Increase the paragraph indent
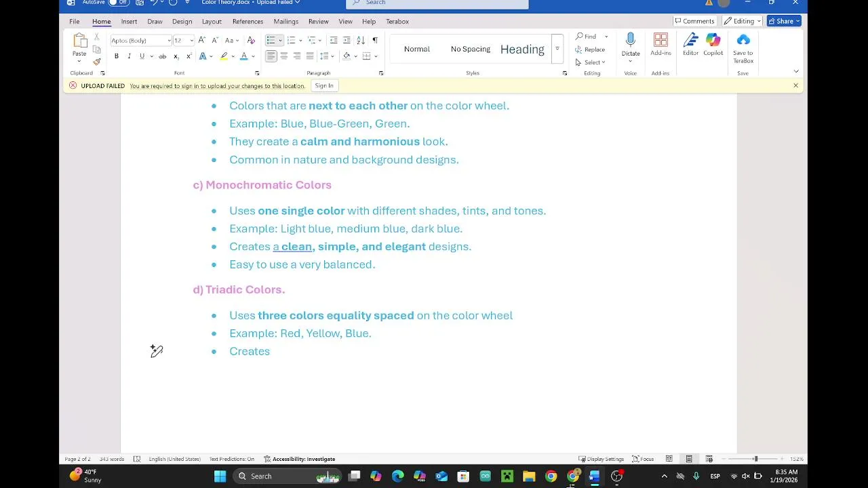 tap(347, 41)
